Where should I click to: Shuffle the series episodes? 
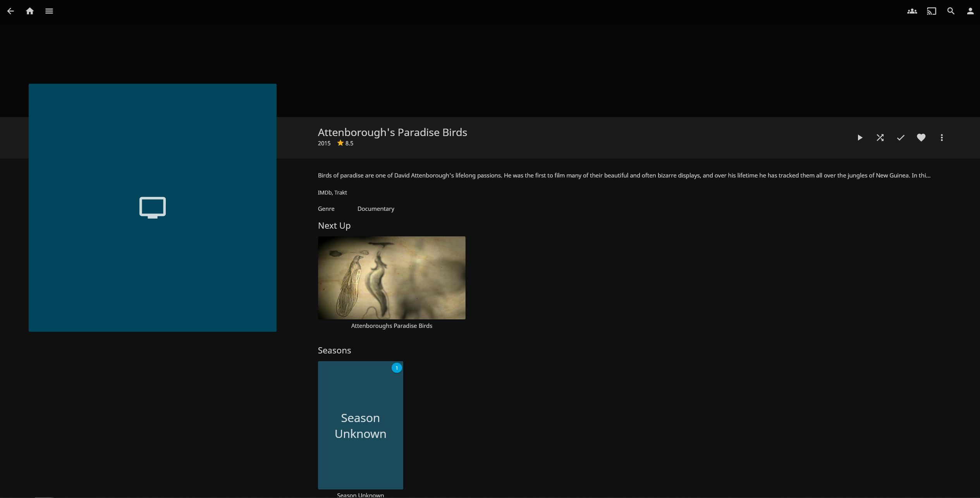click(x=880, y=138)
